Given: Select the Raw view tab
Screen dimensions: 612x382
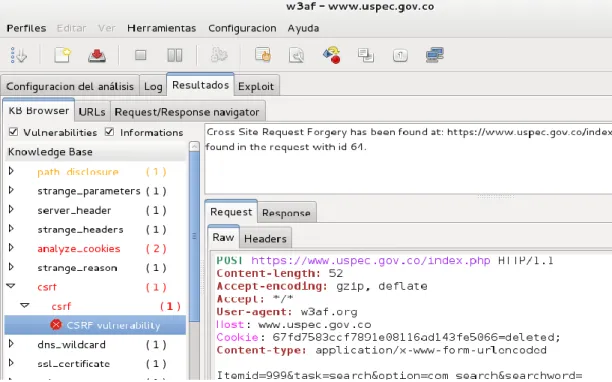Looking at the screenshot, I should coord(223,237).
